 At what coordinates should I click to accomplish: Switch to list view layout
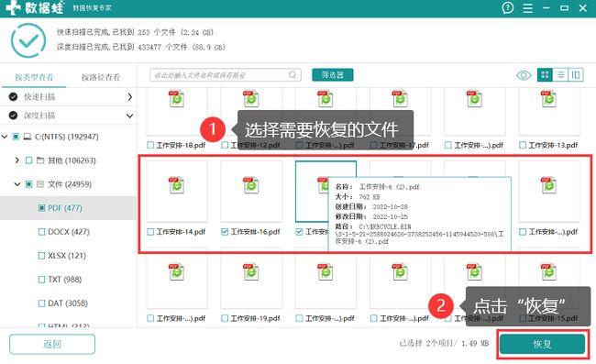click(560, 75)
